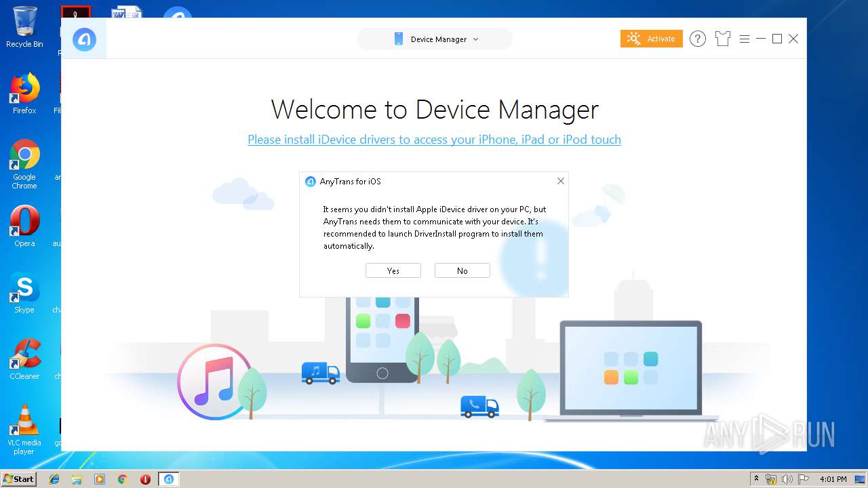Open Internet Explorer from the taskbar
This screenshot has width=868, height=488.
click(54, 479)
